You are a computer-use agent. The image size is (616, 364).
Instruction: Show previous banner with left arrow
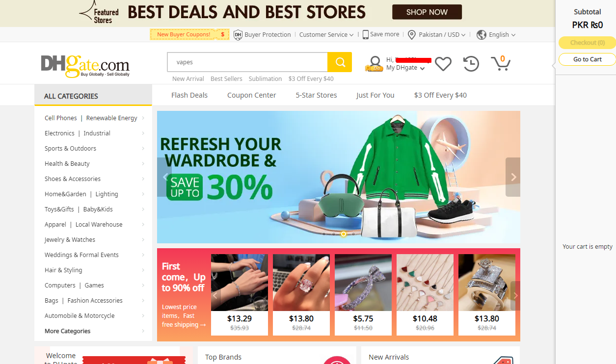pos(164,177)
